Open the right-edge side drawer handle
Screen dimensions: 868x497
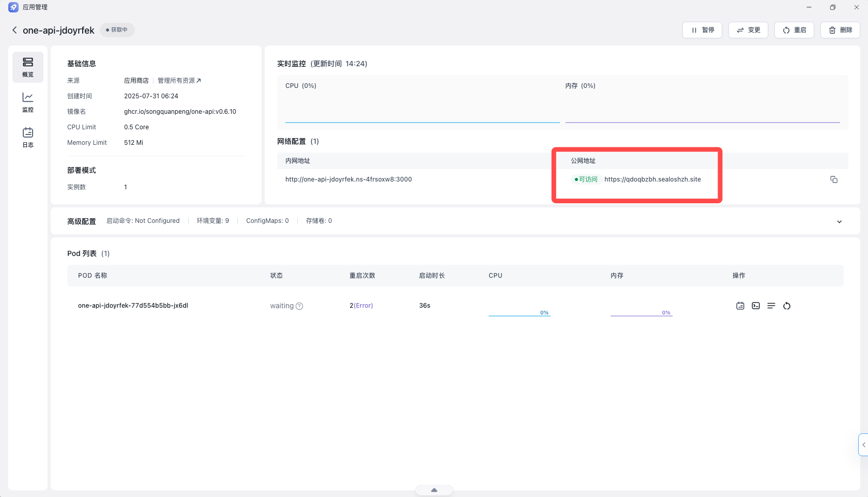pyautogui.click(x=863, y=445)
